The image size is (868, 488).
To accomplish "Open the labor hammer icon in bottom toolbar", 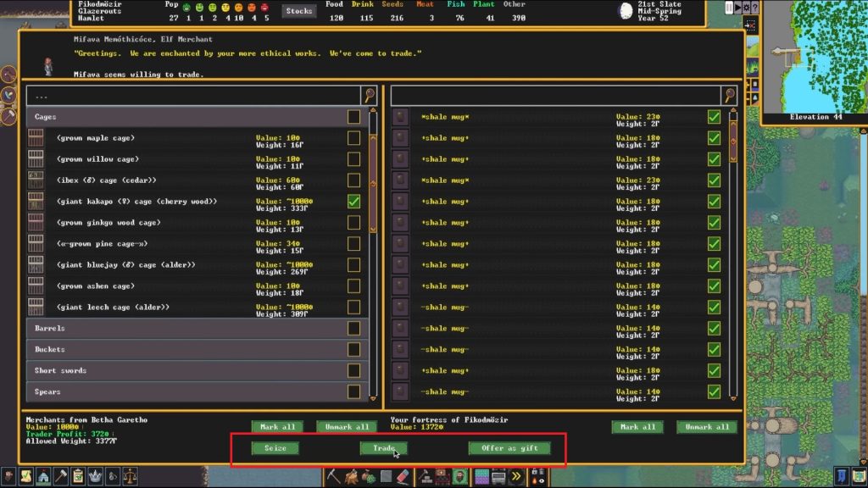I will [x=61, y=476].
